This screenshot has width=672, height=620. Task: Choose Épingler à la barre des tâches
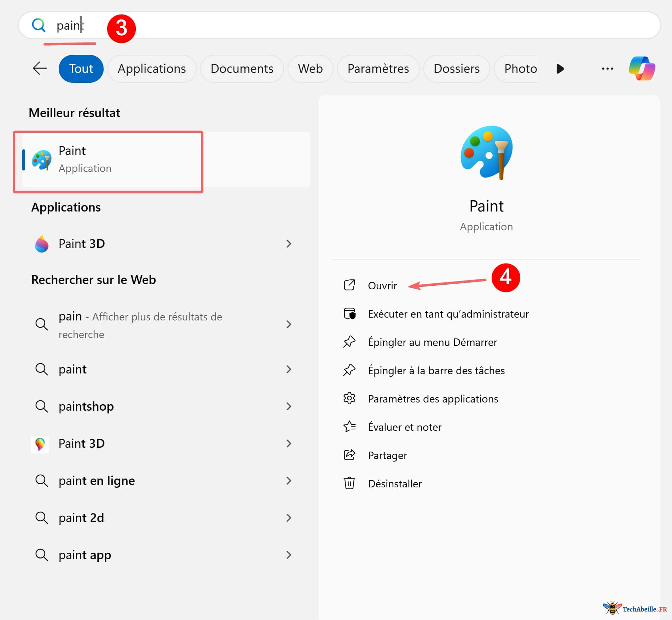coord(436,371)
